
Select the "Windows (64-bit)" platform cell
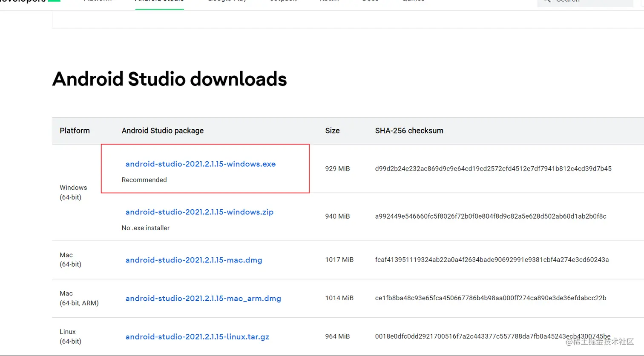(x=73, y=192)
